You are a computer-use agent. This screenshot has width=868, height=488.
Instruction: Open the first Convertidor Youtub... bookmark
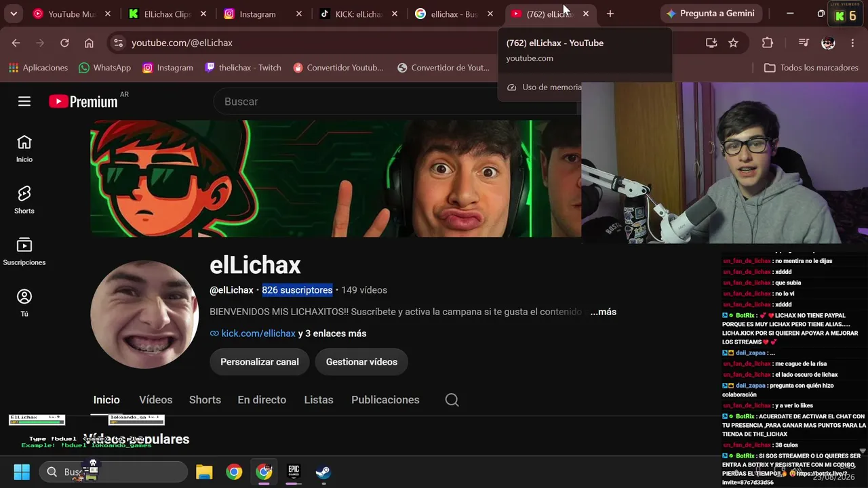point(338,68)
